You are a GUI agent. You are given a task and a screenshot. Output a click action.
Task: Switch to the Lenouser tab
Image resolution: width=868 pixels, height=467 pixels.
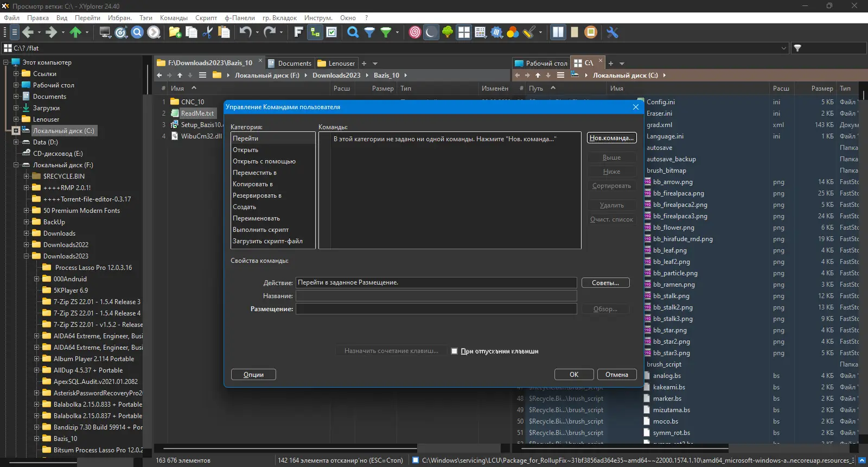(336, 64)
